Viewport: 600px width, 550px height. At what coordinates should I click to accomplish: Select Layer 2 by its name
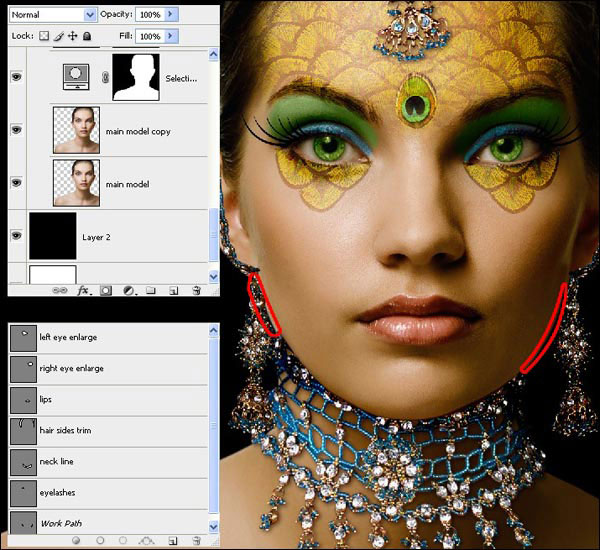(x=96, y=237)
